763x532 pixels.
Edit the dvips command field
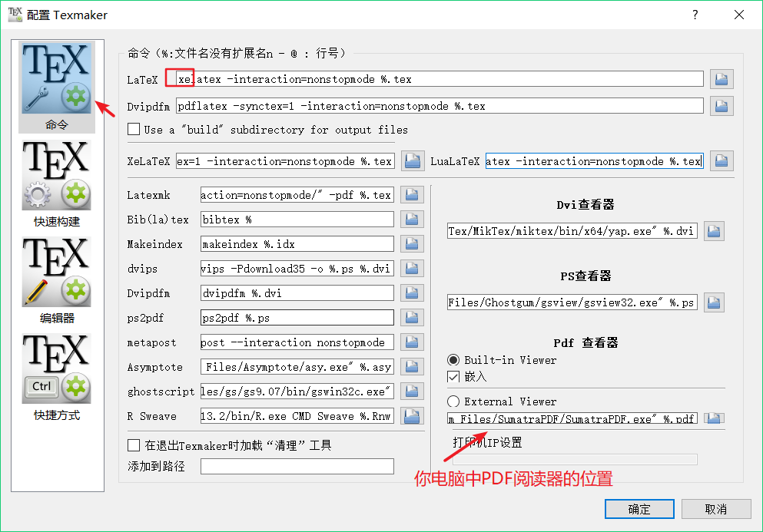[297, 269]
